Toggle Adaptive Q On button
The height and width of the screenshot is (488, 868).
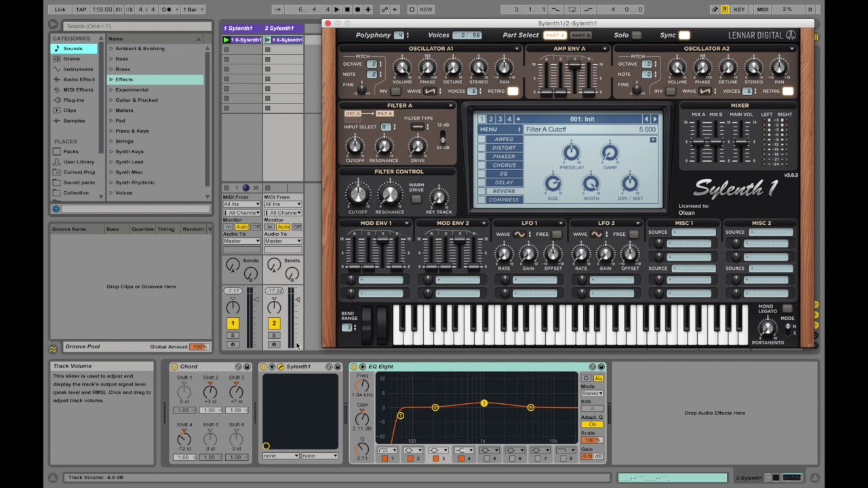click(592, 424)
